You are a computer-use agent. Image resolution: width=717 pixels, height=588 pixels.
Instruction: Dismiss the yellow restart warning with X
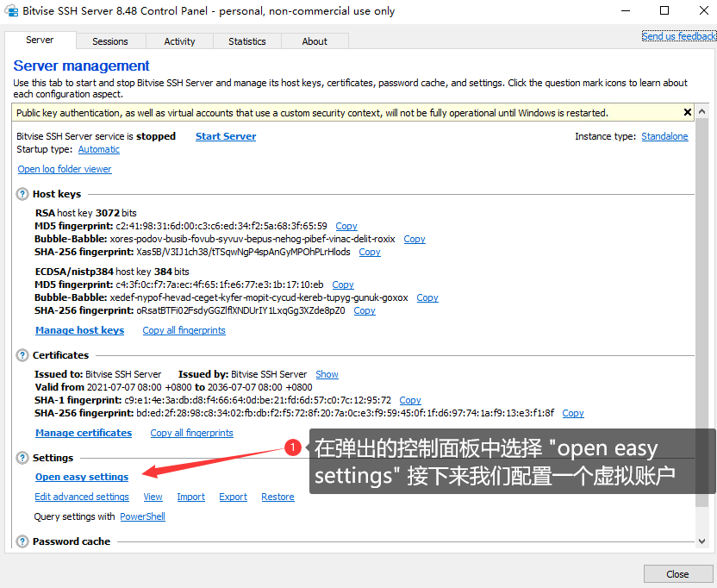[x=688, y=112]
